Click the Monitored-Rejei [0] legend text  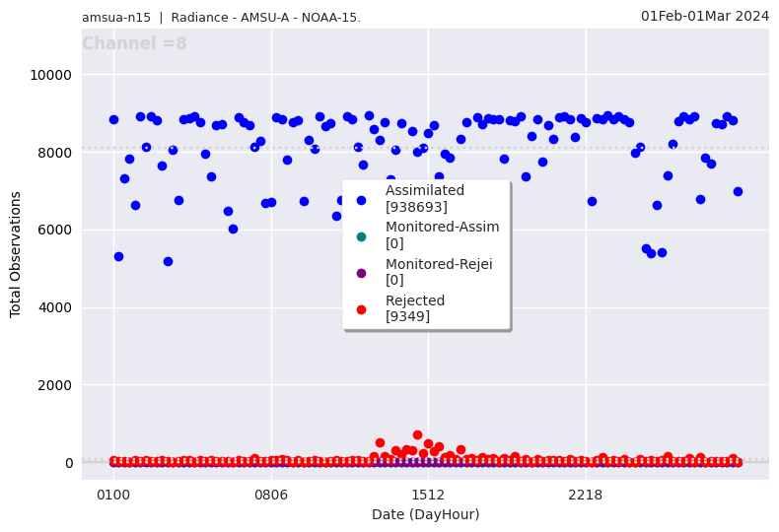(438, 272)
